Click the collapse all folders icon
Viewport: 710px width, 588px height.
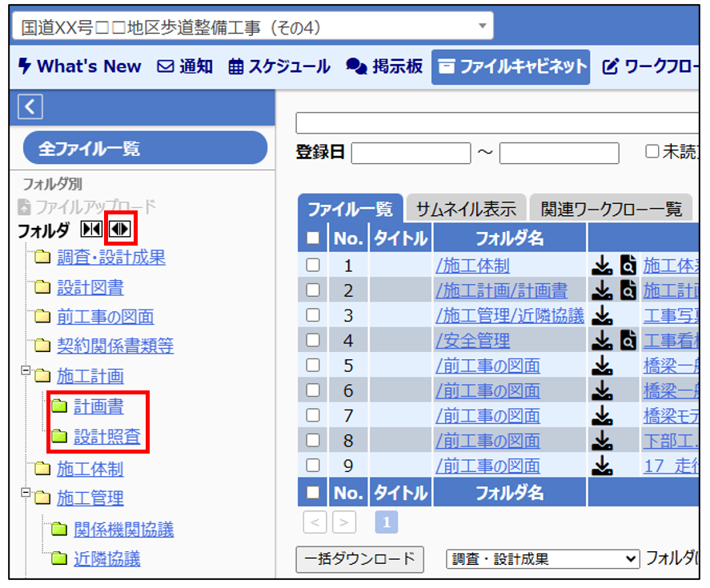coord(91,230)
